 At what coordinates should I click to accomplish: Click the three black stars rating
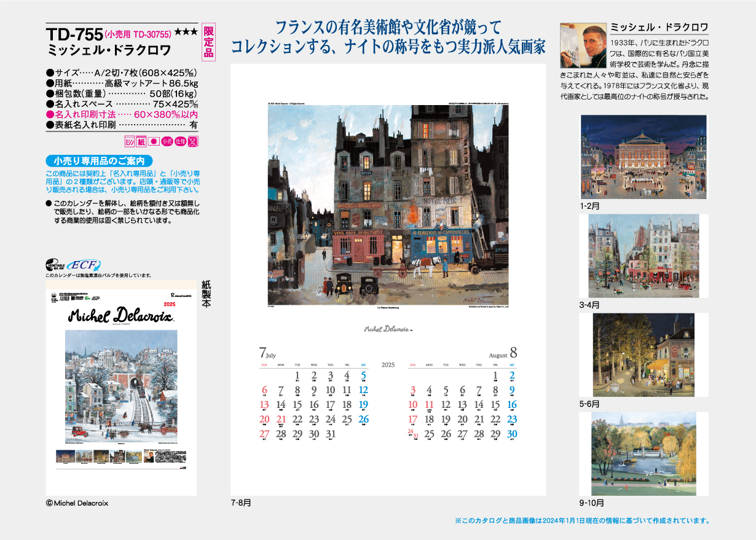186,32
